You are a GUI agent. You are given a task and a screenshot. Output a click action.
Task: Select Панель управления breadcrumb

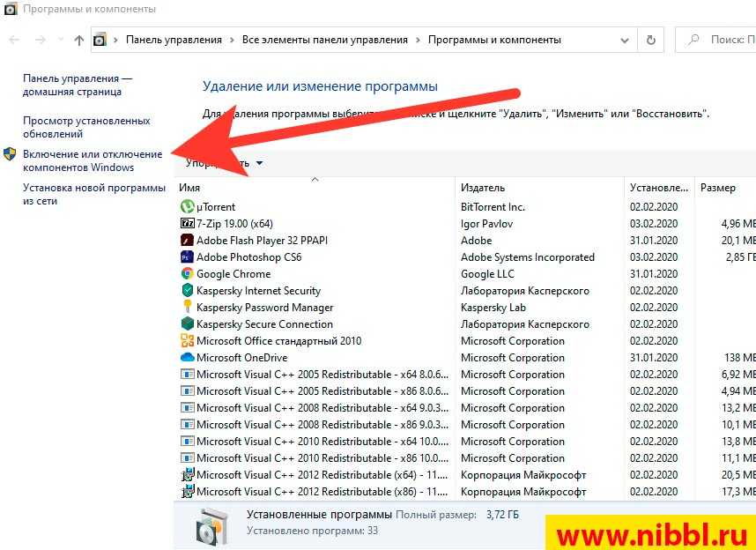tap(174, 40)
